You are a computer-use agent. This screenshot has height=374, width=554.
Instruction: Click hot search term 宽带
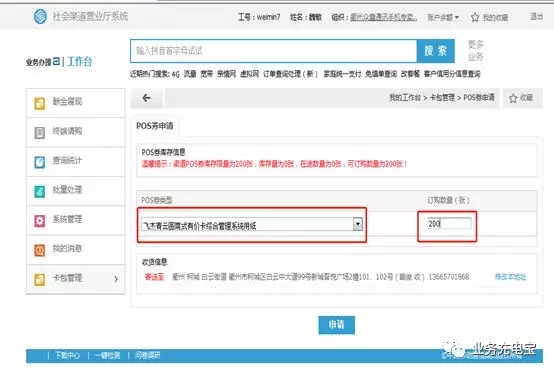click(x=207, y=74)
